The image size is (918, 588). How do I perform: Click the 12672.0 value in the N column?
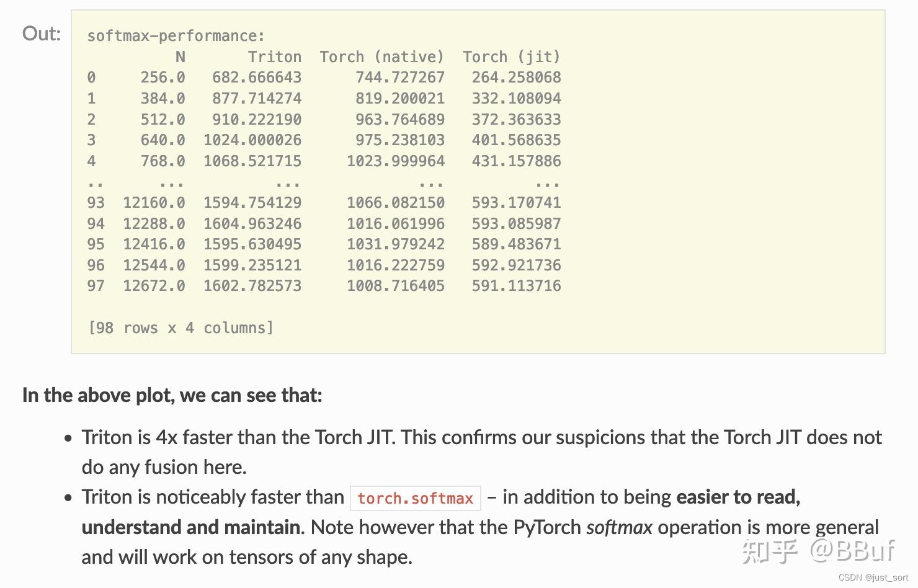coord(154,286)
